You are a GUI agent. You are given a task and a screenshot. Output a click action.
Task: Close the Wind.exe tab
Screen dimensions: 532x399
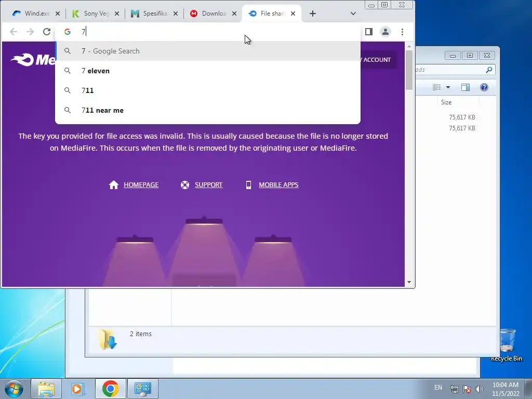58,14
